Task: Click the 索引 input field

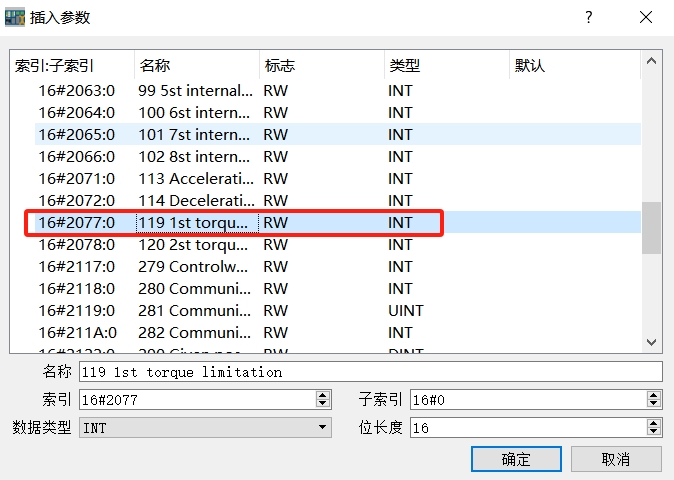Action: pos(196,400)
